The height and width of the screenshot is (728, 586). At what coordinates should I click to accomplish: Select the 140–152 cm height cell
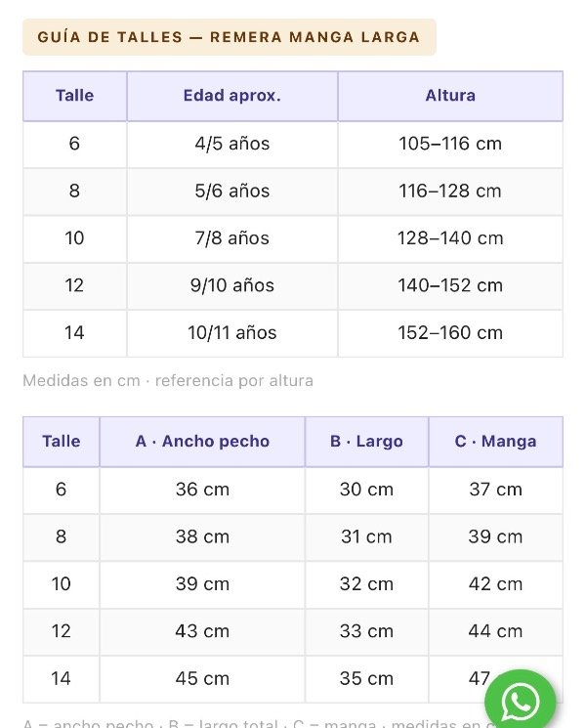pyautogui.click(x=450, y=286)
